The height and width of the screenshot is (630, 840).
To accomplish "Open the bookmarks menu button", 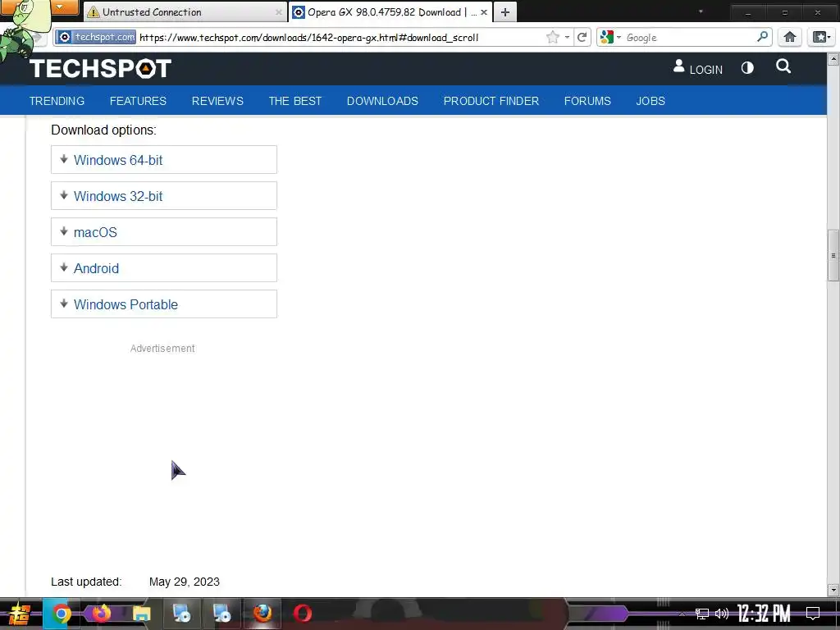I will pyautogui.click(x=821, y=37).
